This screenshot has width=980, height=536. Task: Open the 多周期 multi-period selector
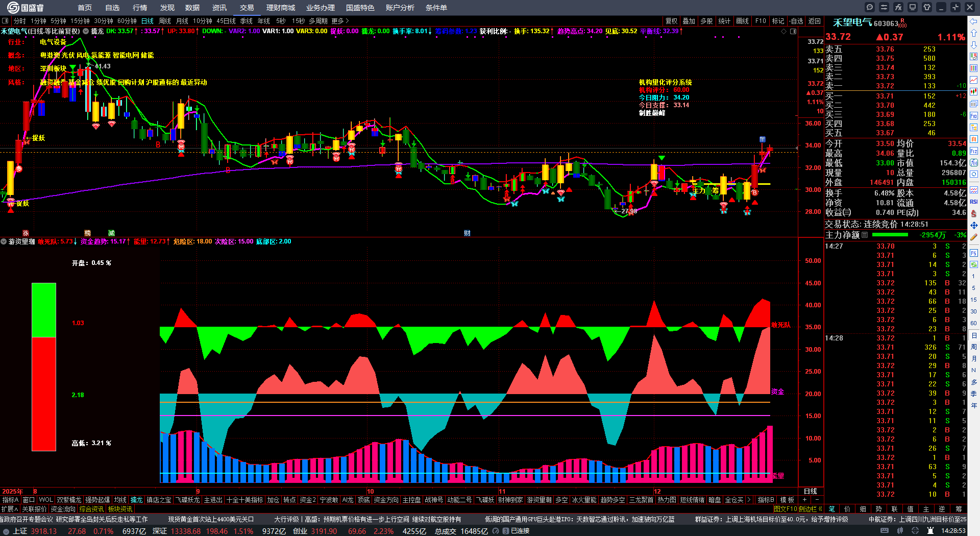[318, 21]
